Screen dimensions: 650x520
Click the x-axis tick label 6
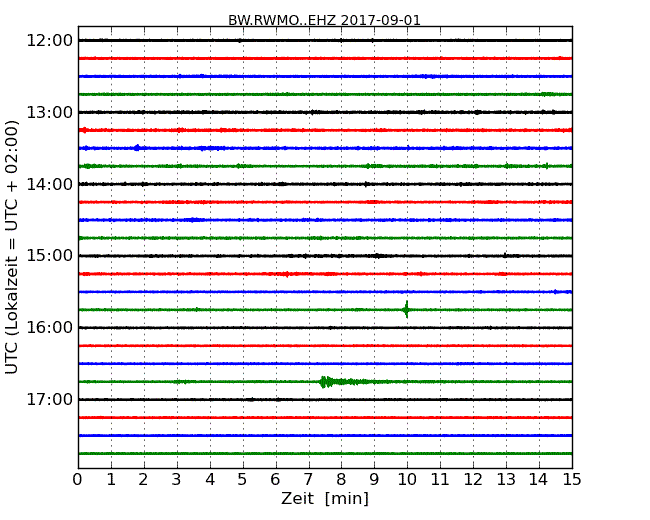coord(275,480)
